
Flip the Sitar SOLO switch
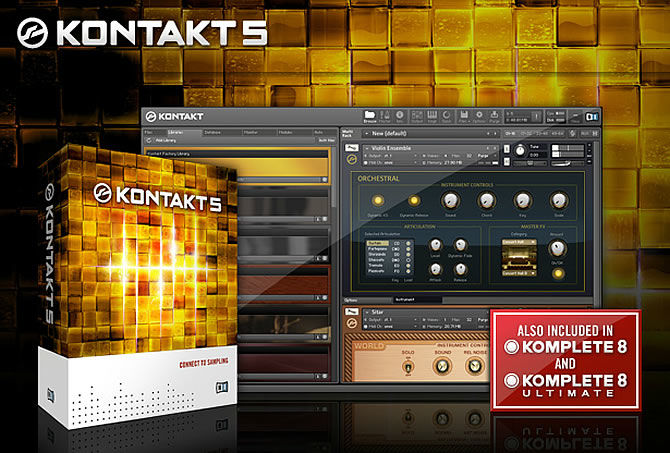408,367
